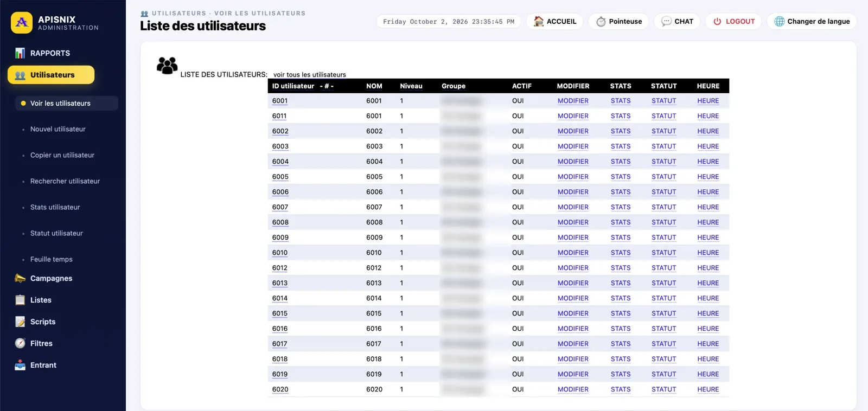Viewport: 868px width, 411px height.
Task: Click the Changer de langue button
Action: point(812,21)
